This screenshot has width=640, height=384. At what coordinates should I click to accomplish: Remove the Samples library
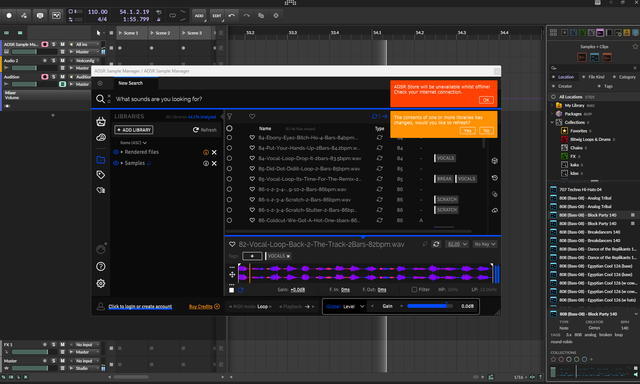(214, 163)
